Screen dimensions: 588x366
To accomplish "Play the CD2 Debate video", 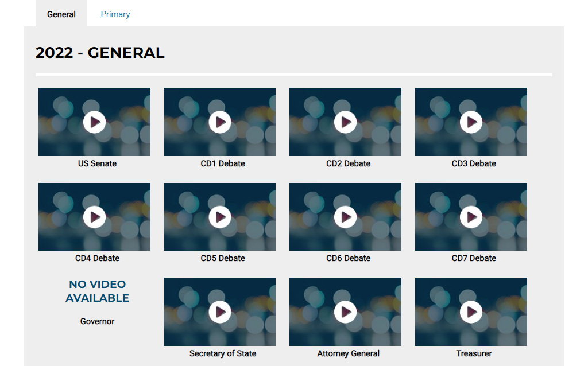I will pos(345,122).
